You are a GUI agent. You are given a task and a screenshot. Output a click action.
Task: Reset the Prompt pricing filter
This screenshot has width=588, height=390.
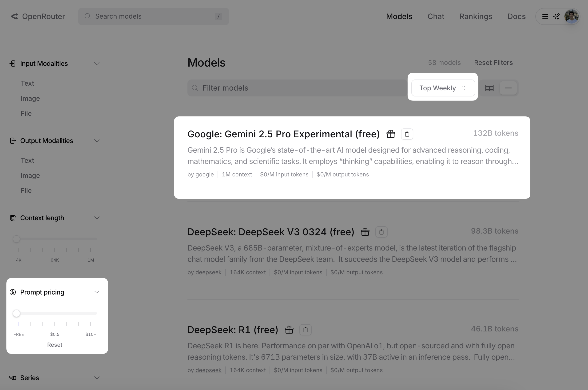55,345
